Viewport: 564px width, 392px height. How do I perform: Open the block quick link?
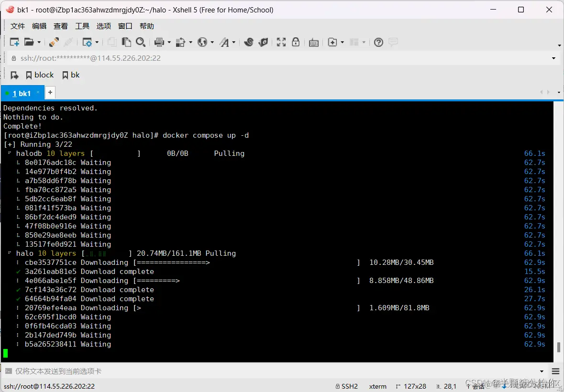point(40,75)
